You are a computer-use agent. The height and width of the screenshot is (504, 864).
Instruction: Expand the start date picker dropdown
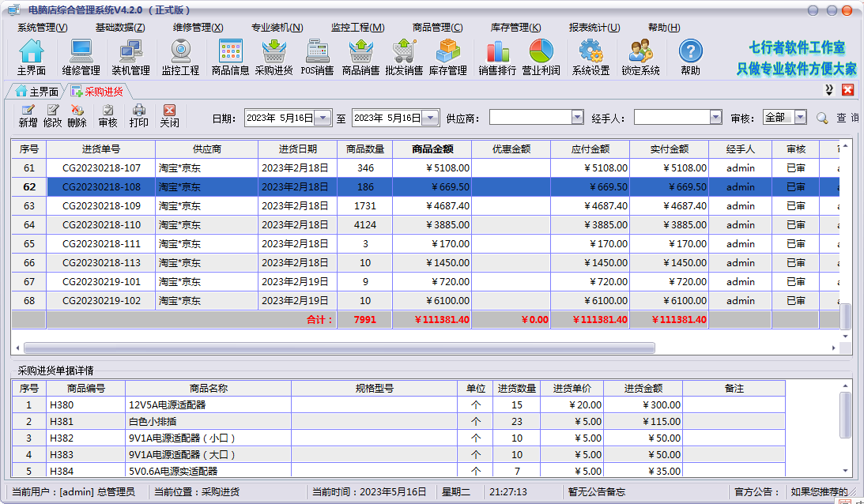324,118
